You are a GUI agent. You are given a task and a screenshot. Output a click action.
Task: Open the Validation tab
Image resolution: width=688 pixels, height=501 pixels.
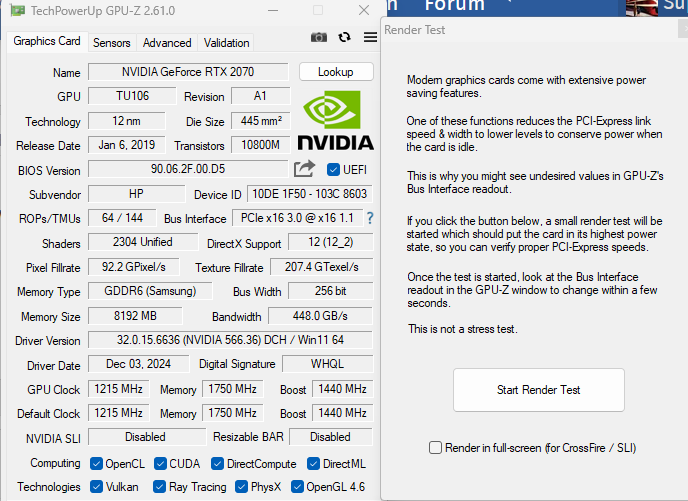coord(226,43)
